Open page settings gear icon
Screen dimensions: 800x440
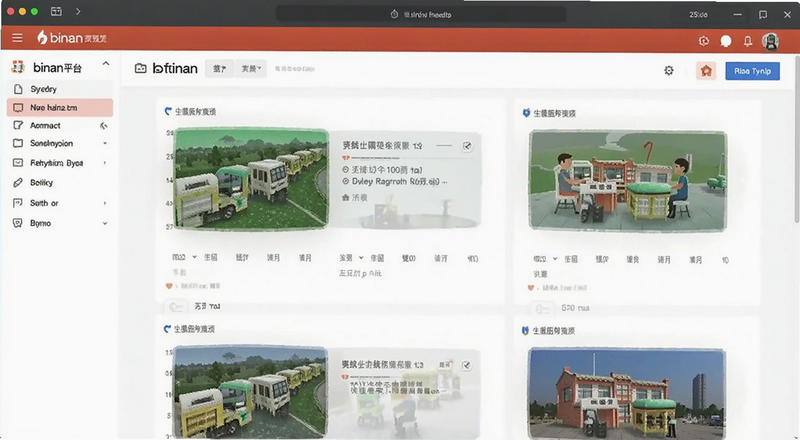tap(669, 70)
